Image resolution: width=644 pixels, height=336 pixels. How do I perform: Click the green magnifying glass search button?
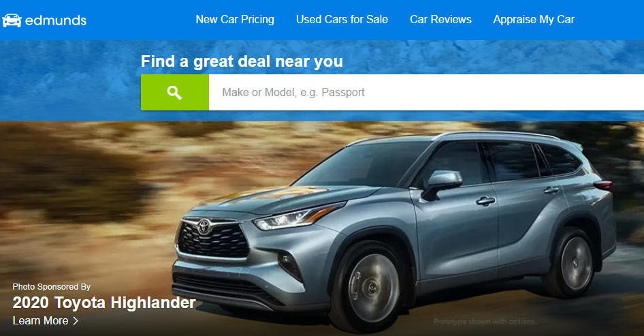tap(175, 93)
